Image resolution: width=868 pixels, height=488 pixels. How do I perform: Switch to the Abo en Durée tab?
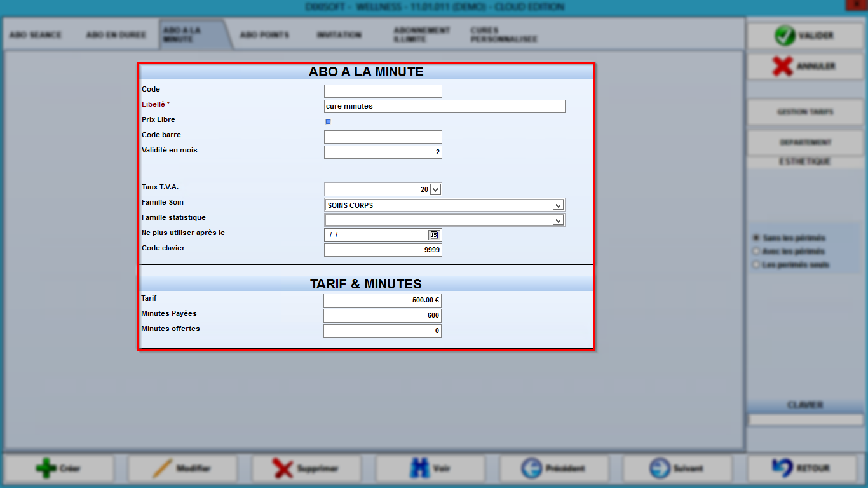coord(116,35)
